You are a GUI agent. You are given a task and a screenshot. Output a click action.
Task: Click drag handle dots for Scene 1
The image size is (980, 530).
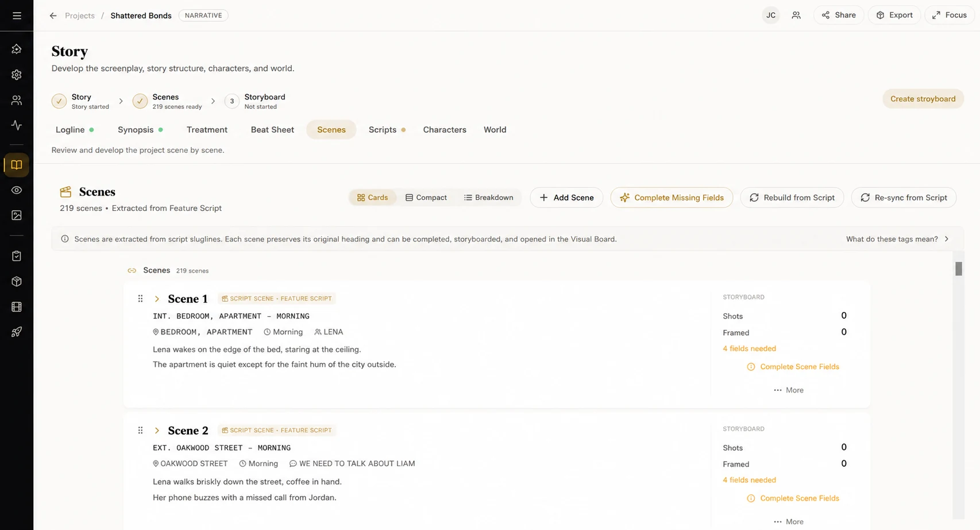pos(140,298)
